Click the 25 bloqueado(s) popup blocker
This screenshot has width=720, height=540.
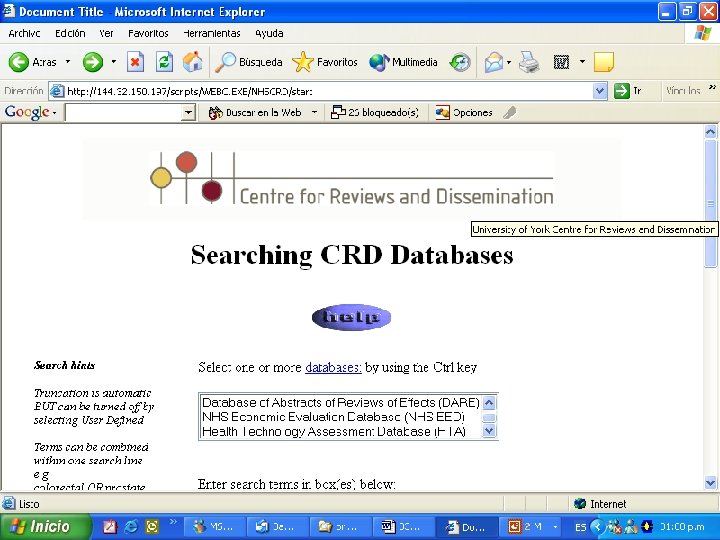pos(375,112)
